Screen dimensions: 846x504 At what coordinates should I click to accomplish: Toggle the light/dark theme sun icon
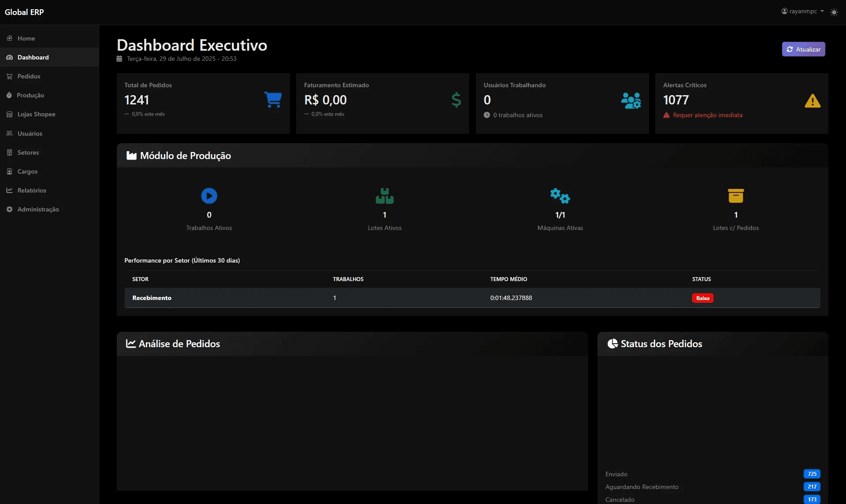(834, 12)
